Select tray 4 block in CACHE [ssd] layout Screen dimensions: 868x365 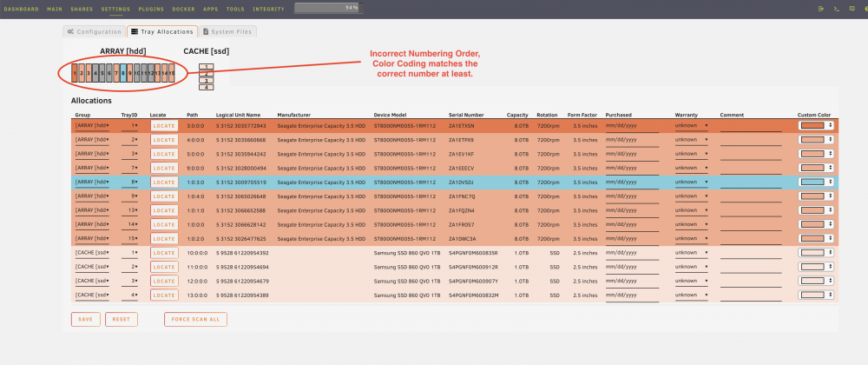[x=206, y=87]
